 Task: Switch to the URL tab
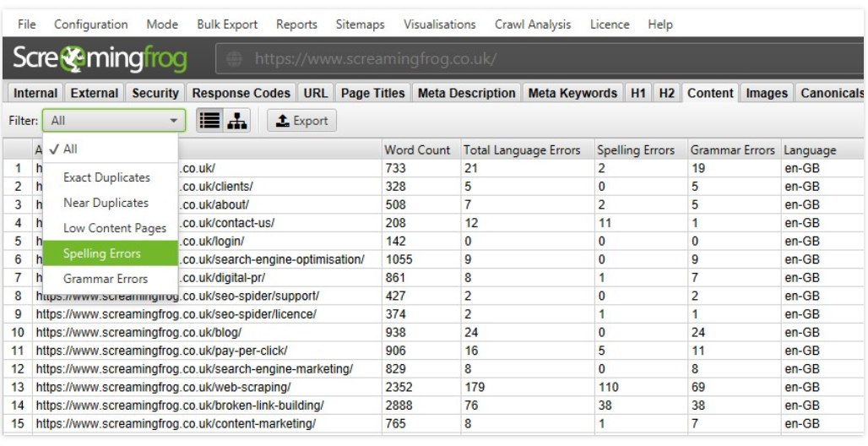click(x=316, y=93)
